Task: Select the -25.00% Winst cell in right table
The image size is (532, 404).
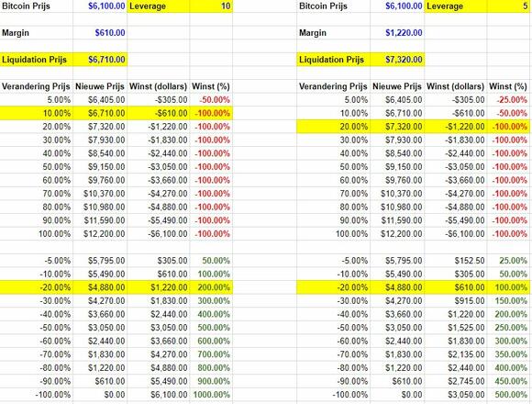Action: 509,100
